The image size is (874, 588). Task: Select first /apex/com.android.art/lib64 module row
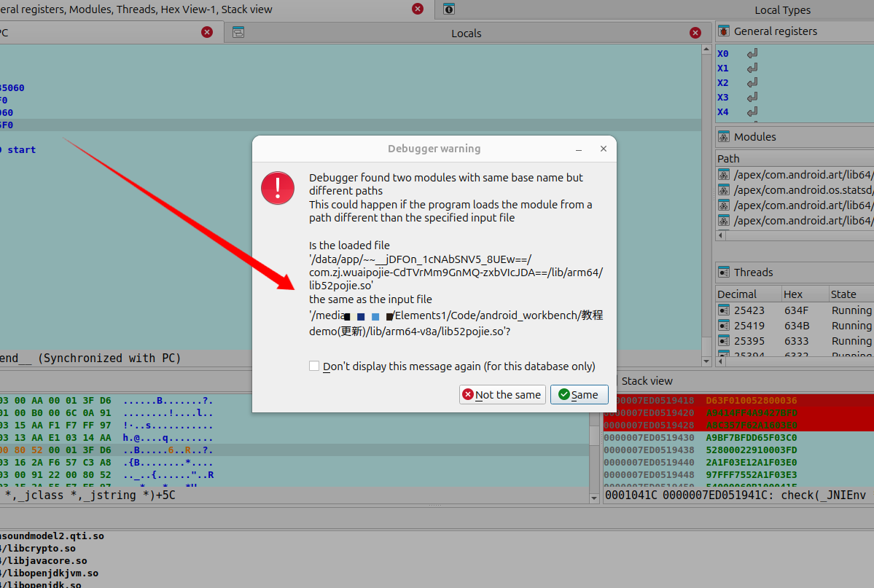(x=795, y=174)
